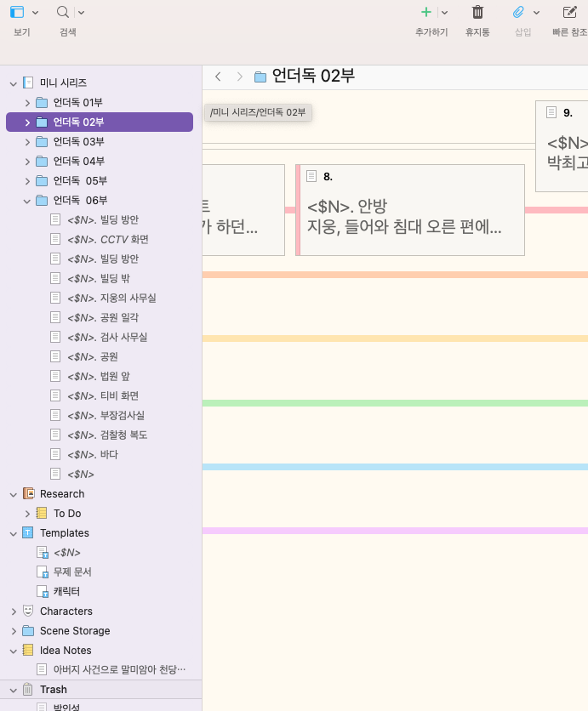The width and height of the screenshot is (588, 711).
Task: Open the 아버지 사건으로 말미암아 note
Action: 119,669
